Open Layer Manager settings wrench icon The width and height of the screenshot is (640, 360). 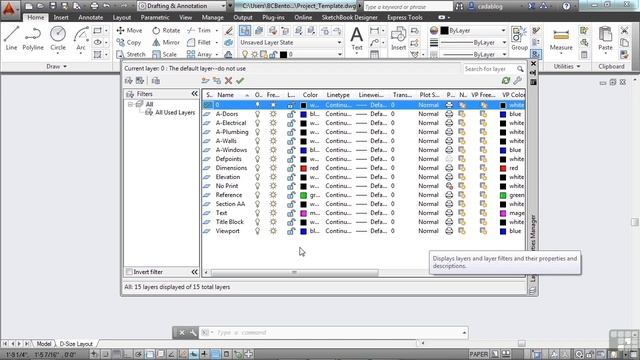point(518,80)
